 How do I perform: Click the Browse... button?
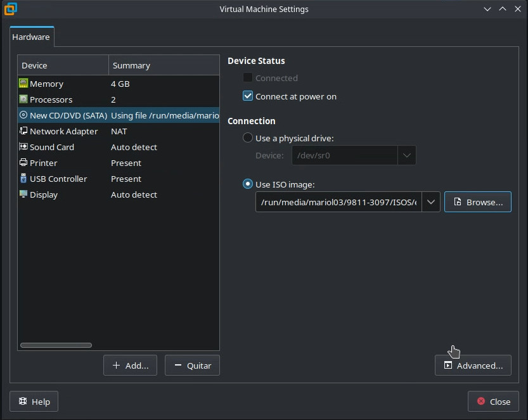click(x=477, y=202)
